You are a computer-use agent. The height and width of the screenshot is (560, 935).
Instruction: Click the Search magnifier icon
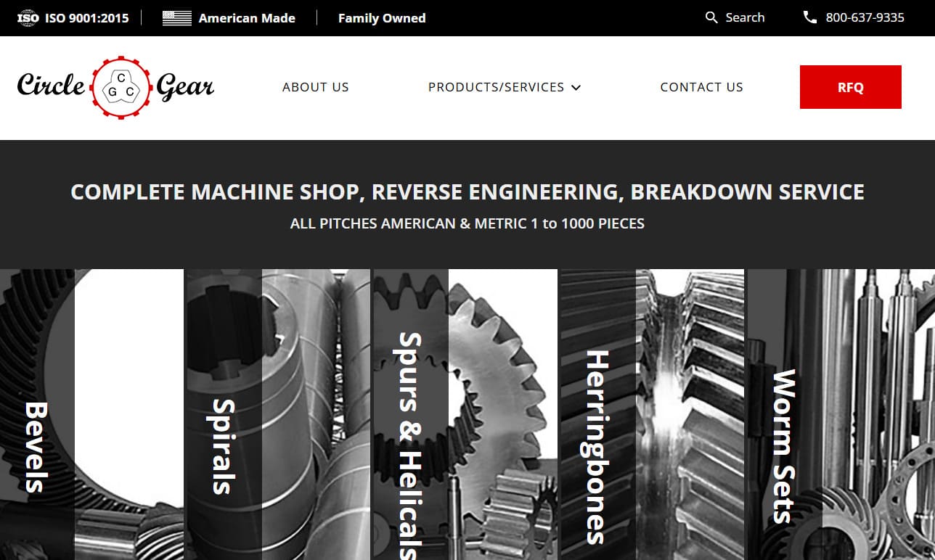pos(710,17)
